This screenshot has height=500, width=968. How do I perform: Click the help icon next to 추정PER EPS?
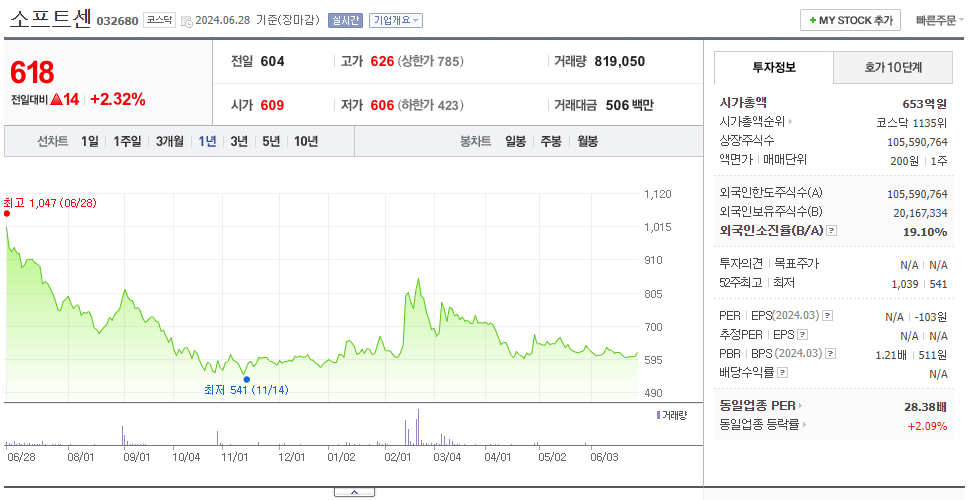click(802, 335)
